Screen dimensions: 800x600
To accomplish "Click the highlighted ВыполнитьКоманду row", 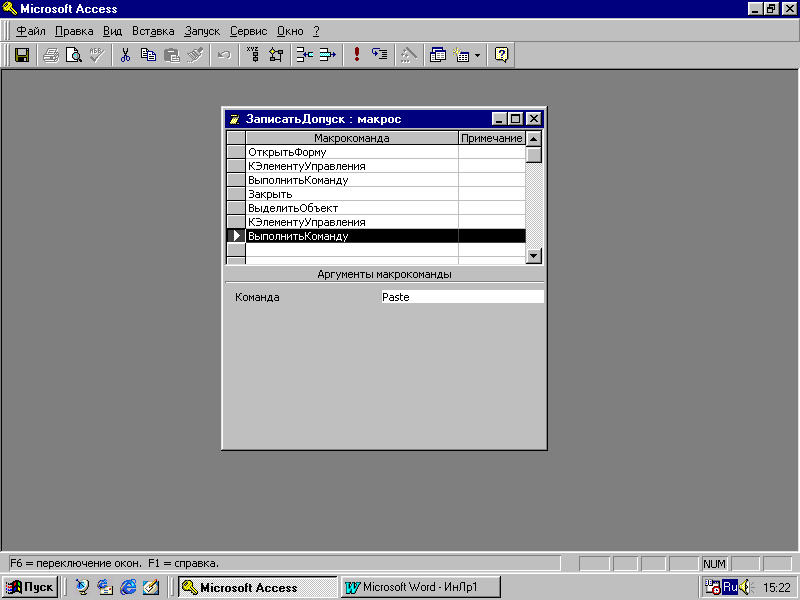I will [x=385, y=236].
